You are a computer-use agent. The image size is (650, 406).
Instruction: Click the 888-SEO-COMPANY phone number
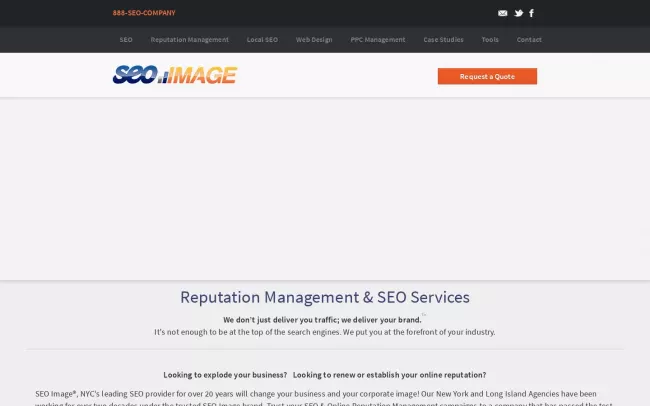pyautogui.click(x=144, y=13)
